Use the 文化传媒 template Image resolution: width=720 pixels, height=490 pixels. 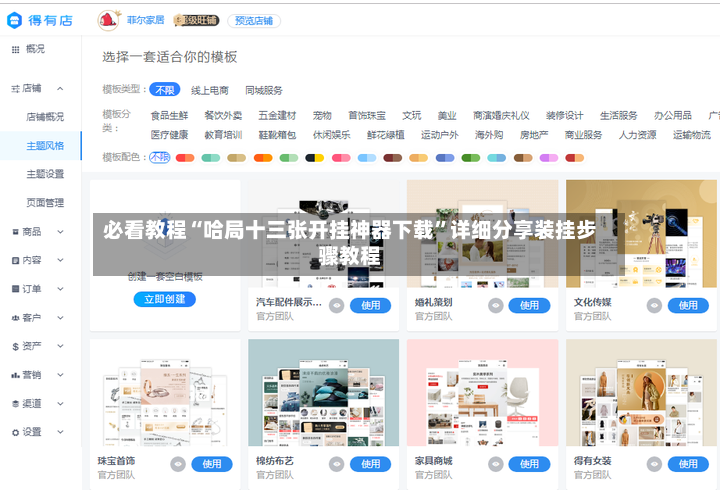[688, 305]
